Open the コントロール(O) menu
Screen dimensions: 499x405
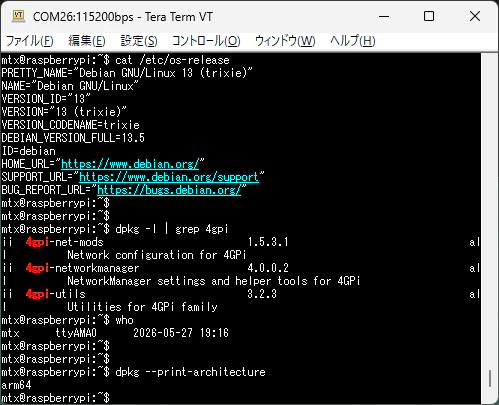click(206, 41)
